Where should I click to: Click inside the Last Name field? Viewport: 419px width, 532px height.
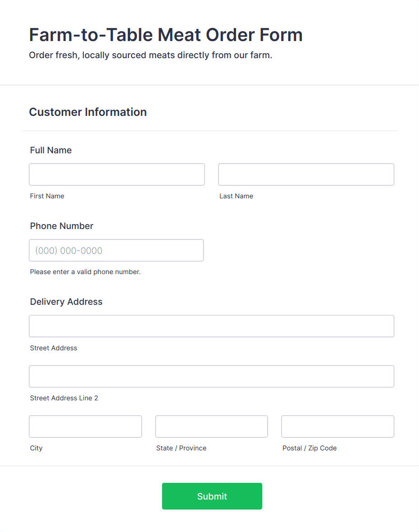pyautogui.click(x=306, y=174)
